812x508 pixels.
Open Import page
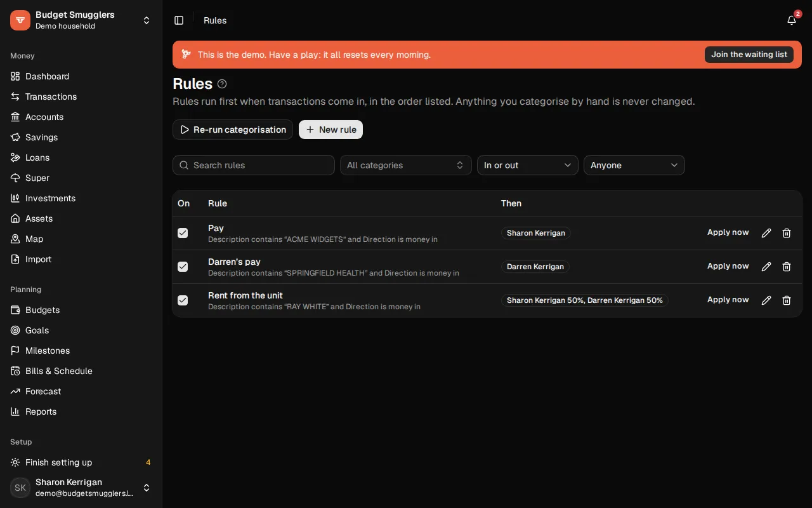(x=81, y=259)
